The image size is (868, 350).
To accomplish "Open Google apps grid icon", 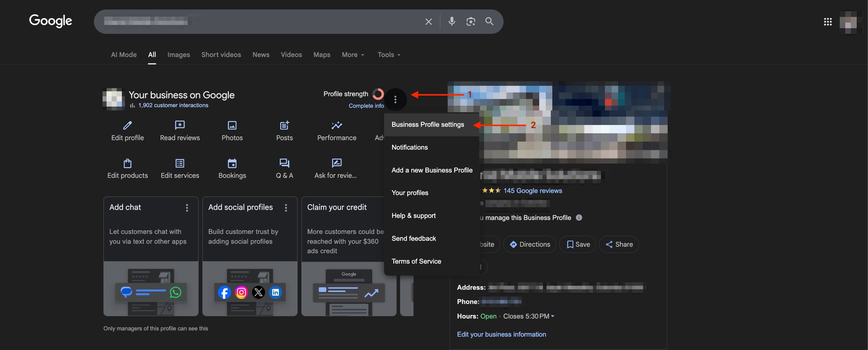I will pyautogui.click(x=828, y=22).
